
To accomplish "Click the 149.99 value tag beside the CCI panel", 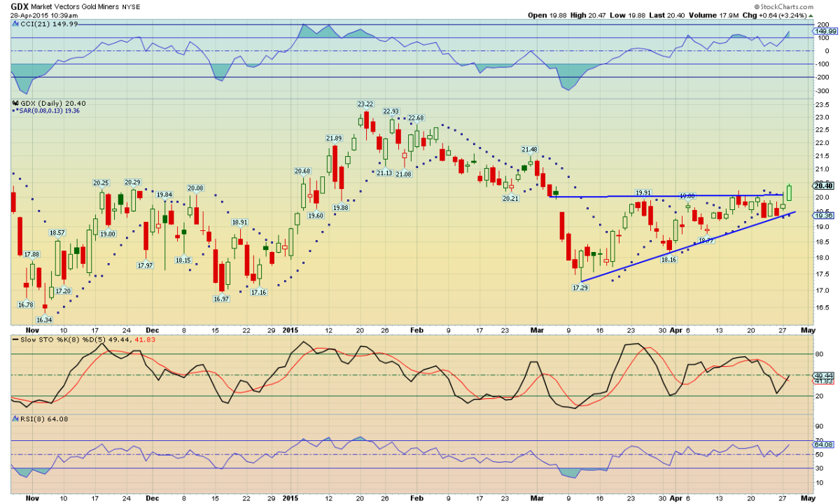I will click(826, 31).
